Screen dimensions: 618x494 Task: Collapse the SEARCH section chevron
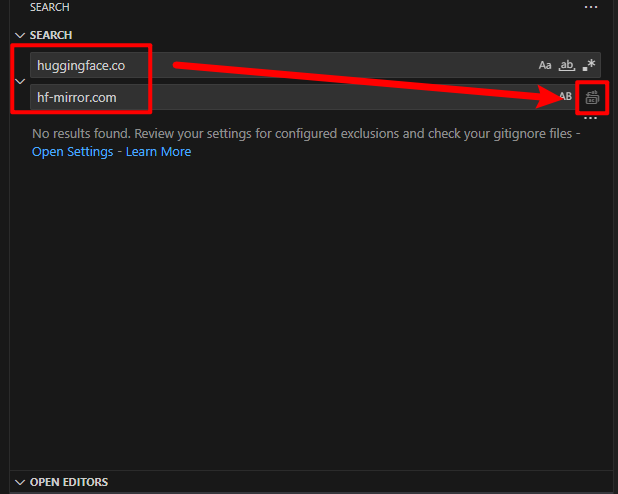point(20,35)
